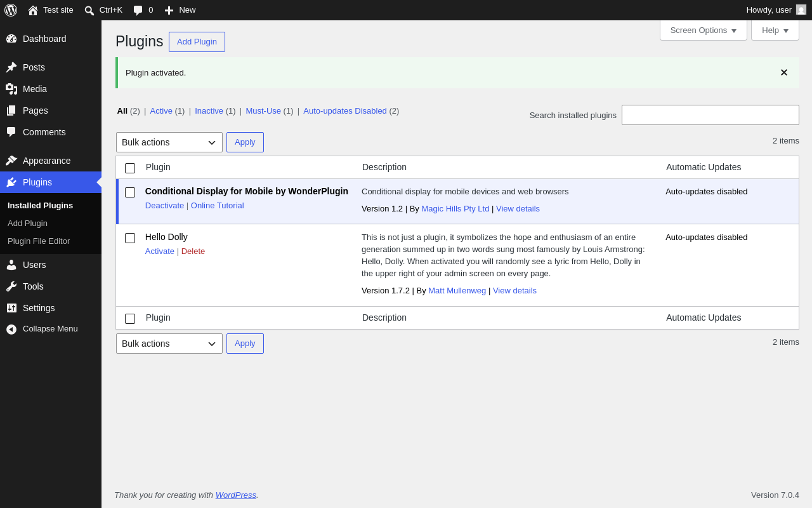
Task: Open the top Bulk actions dropdown
Action: point(169,142)
